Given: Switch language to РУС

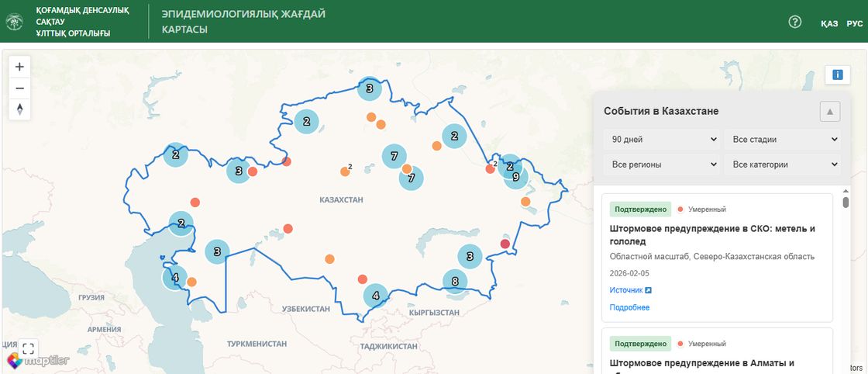Looking at the screenshot, I should coord(854,23).
